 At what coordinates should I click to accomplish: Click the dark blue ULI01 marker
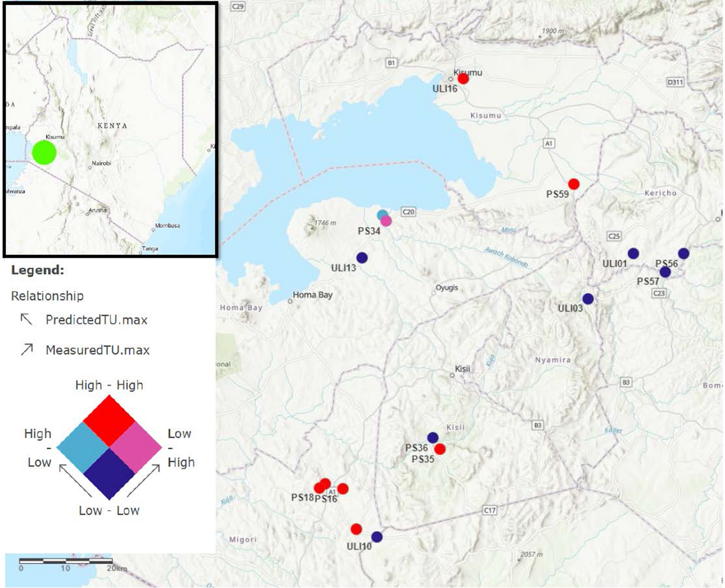(633, 254)
